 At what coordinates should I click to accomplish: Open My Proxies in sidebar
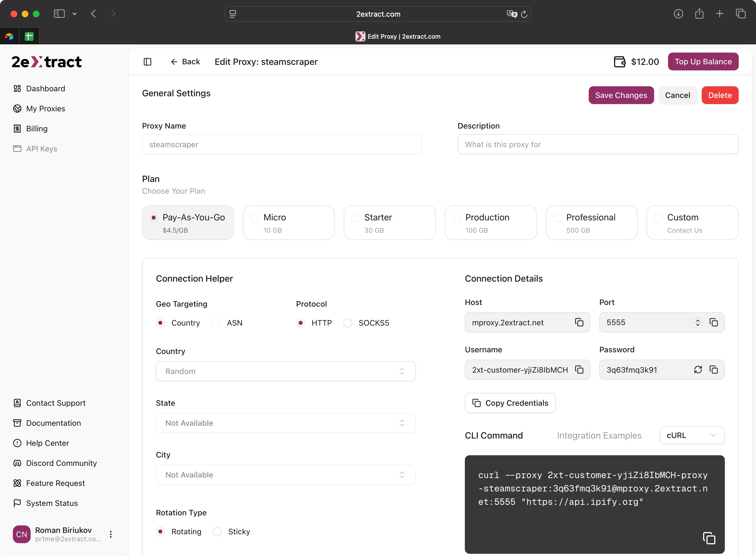(45, 109)
